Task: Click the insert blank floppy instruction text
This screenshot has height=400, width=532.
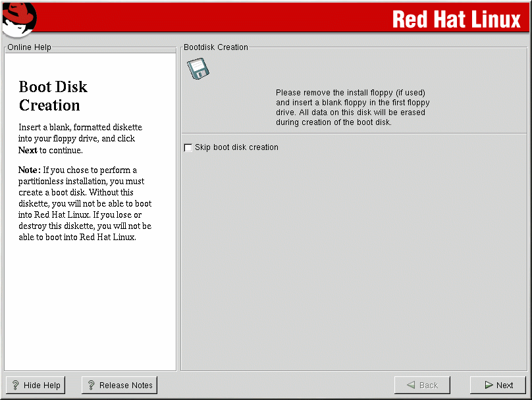Action: pyautogui.click(x=352, y=108)
